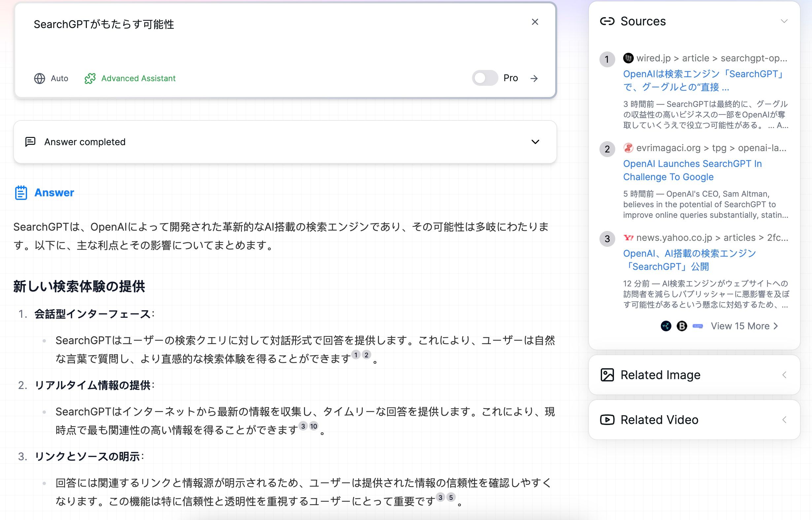Click the wired.jp breadcrumb URL text
This screenshot has width=812, height=520.
point(712,58)
